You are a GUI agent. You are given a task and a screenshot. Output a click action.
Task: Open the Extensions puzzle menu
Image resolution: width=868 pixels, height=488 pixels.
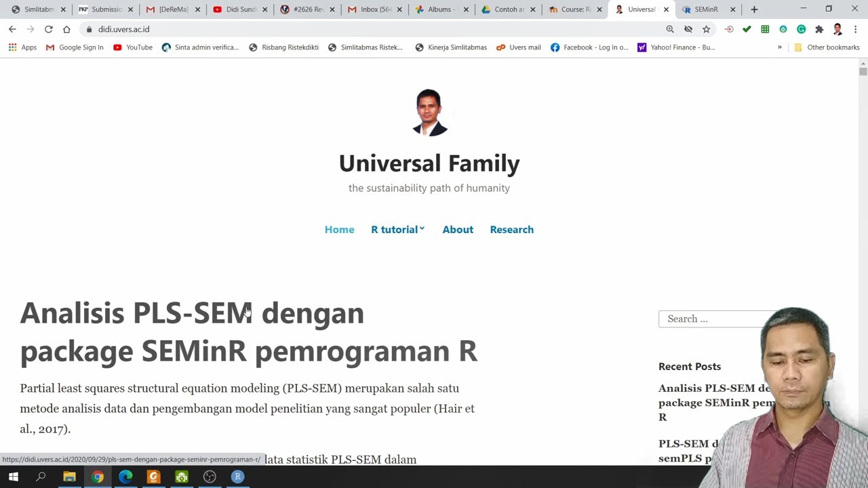click(819, 29)
